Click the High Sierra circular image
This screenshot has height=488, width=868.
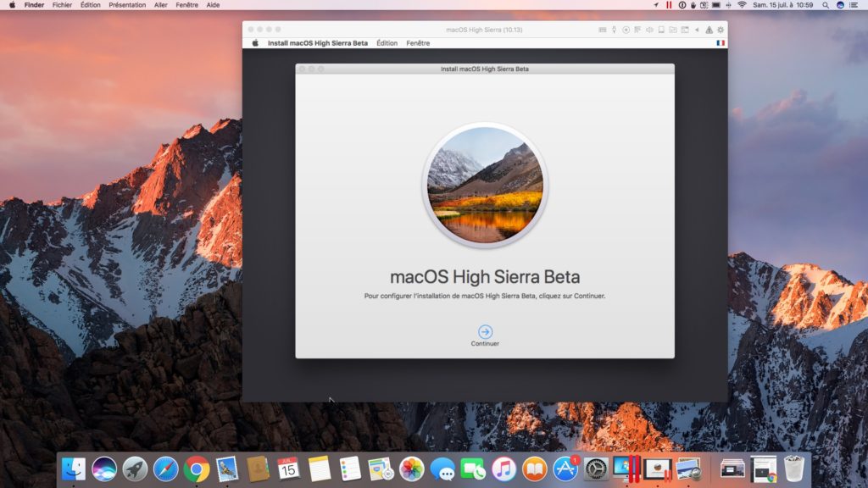[x=485, y=186]
